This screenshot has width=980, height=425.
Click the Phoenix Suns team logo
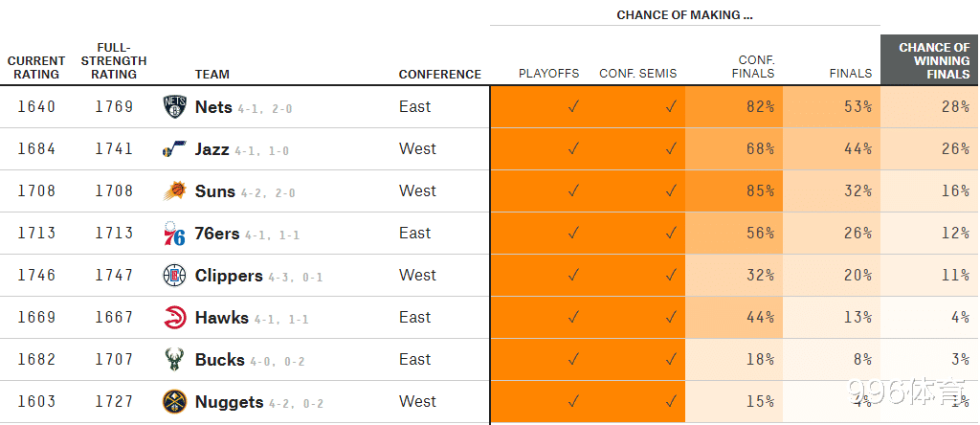[x=174, y=191]
